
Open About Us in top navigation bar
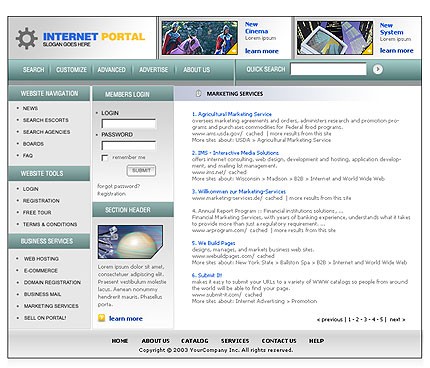197,70
